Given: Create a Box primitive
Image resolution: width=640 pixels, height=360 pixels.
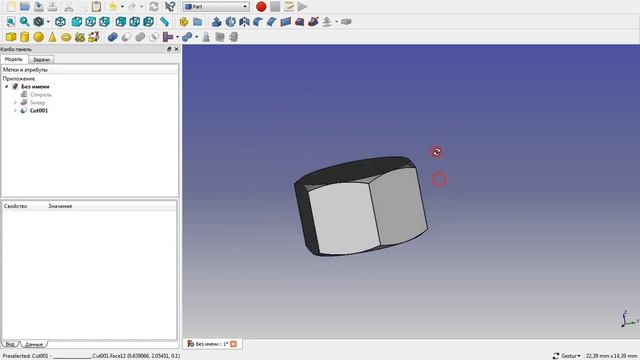Looking at the screenshot, I should (x=11, y=37).
